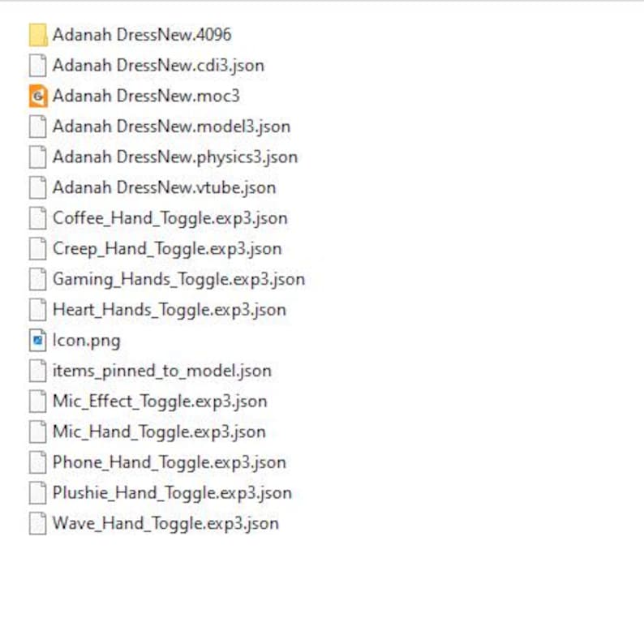Click the 'Gaming_Hands_Toggle.exp3.json' file name

[179, 280]
